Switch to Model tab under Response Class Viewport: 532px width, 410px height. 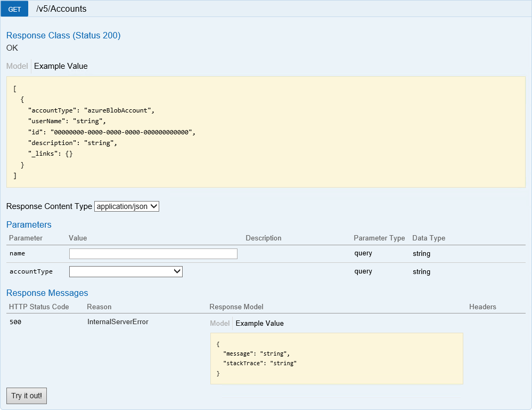tap(17, 66)
